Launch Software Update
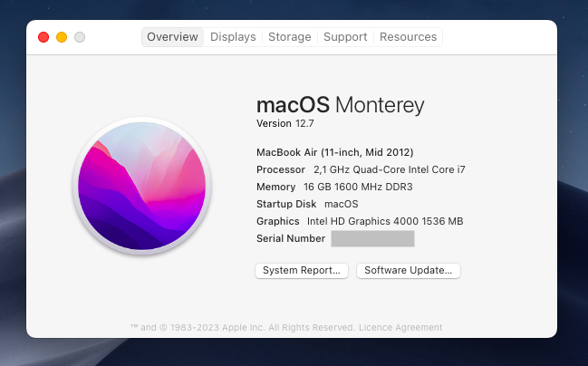 tap(409, 270)
